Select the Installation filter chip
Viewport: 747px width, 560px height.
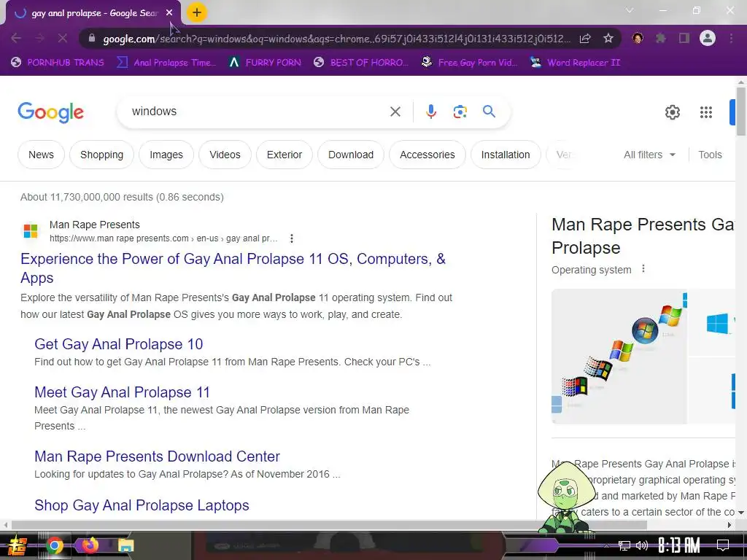506,155
